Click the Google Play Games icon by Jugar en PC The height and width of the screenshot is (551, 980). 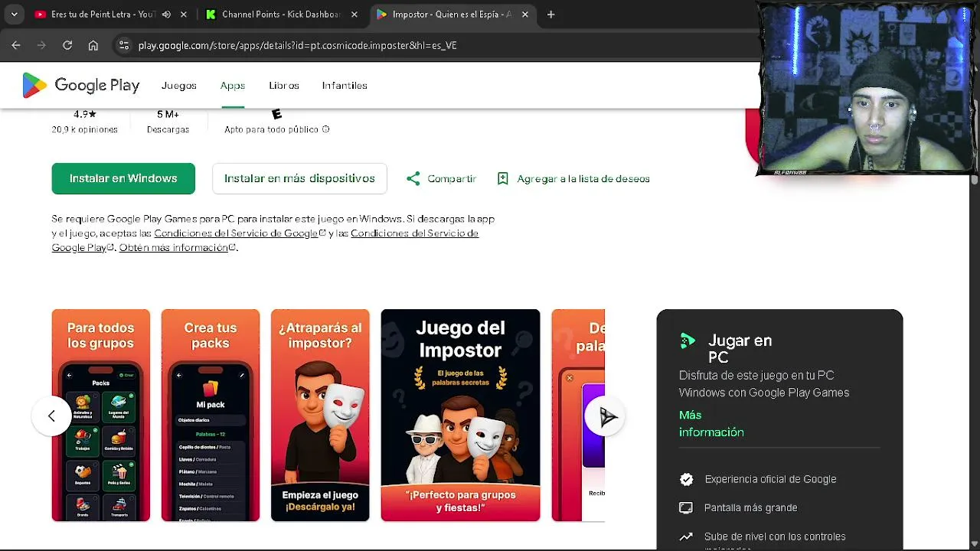tap(688, 341)
